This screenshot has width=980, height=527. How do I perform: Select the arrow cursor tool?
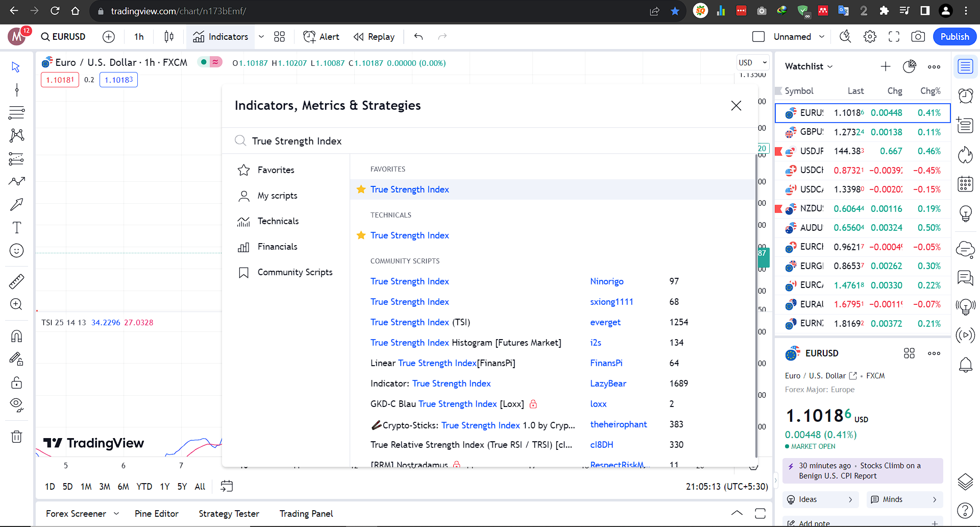click(16, 67)
